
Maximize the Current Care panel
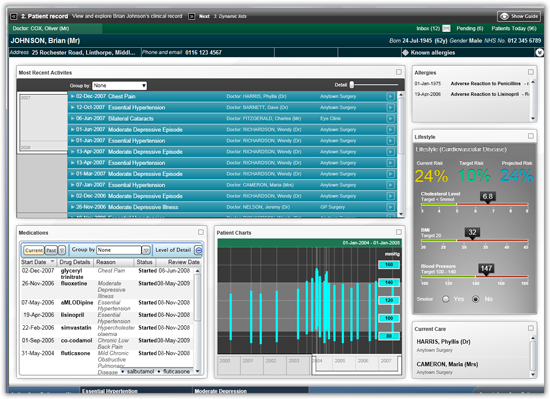point(531,328)
